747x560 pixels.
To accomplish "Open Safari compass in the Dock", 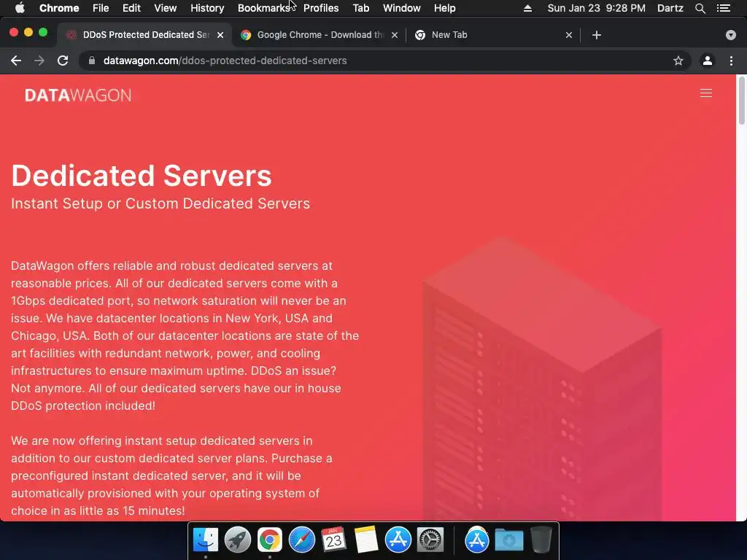I will 302,540.
